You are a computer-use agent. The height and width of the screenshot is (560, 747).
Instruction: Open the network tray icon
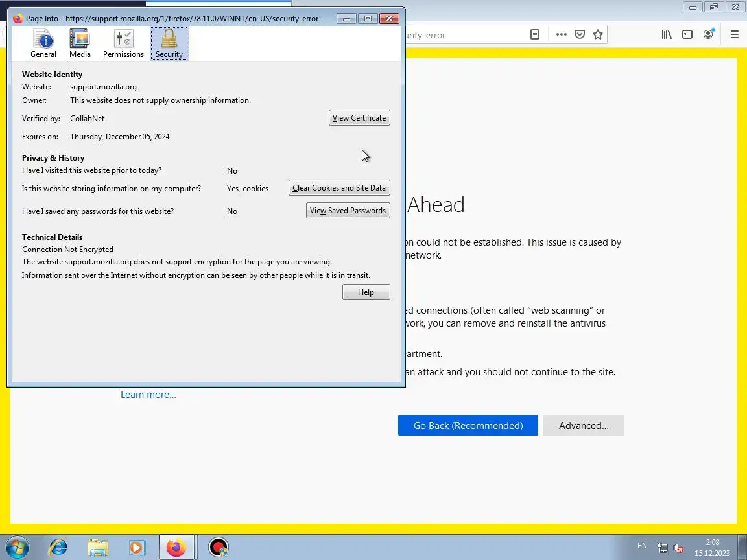(x=662, y=548)
